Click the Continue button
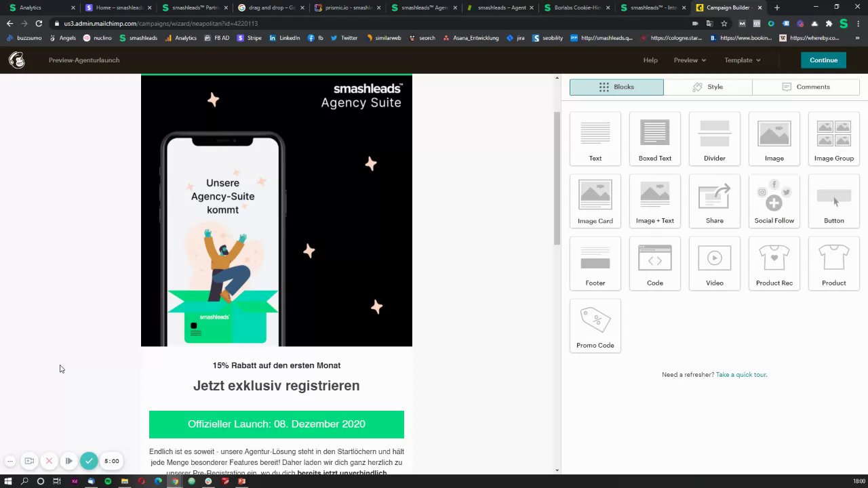 [823, 60]
